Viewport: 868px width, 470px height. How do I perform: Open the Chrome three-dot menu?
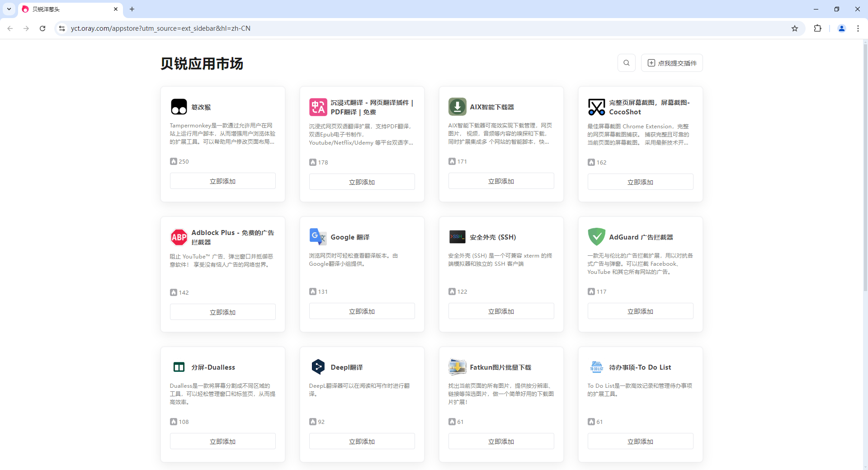click(x=858, y=28)
